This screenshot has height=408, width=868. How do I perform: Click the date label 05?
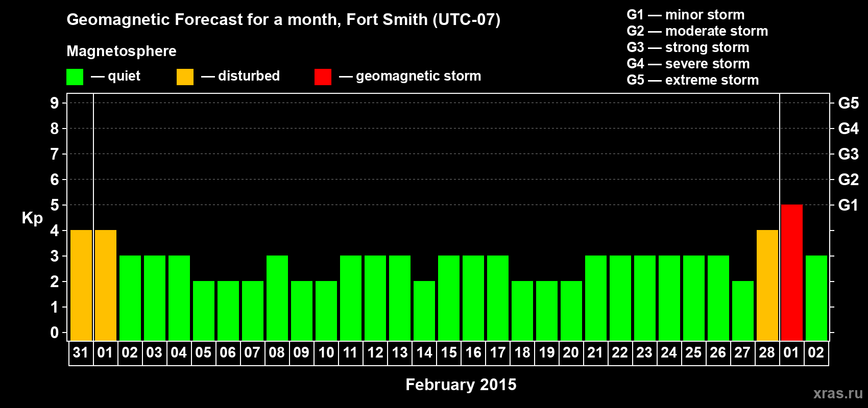pos(203,352)
